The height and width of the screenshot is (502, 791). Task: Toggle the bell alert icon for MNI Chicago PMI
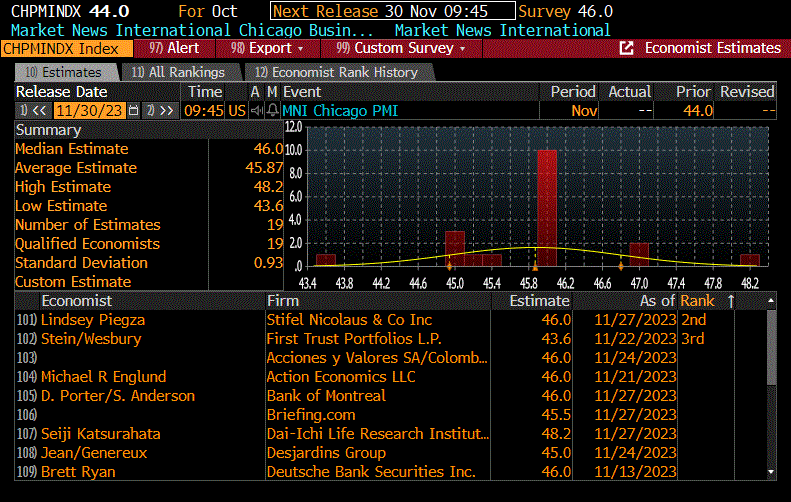272,110
